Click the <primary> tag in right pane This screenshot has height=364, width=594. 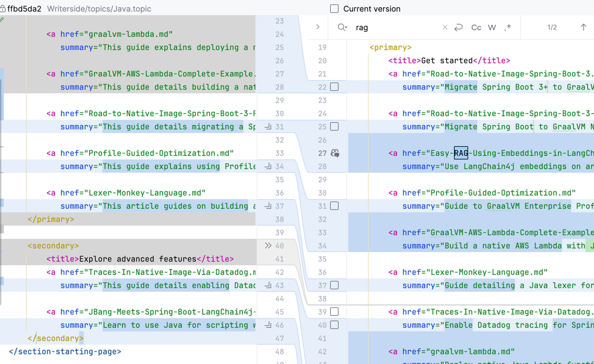point(390,48)
